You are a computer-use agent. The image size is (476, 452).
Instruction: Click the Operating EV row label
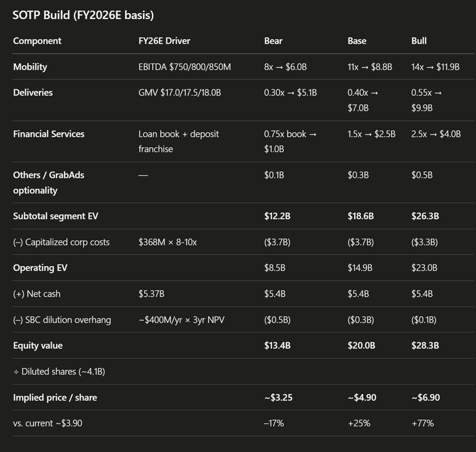(40, 268)
